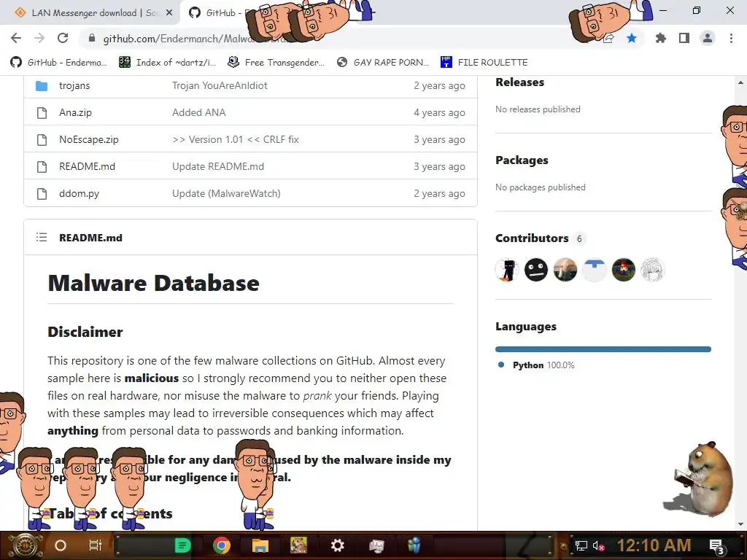Viewport: 747px width, 560px height.
Task: Open the Extensions puzzle icon
Action: [660, 38]
